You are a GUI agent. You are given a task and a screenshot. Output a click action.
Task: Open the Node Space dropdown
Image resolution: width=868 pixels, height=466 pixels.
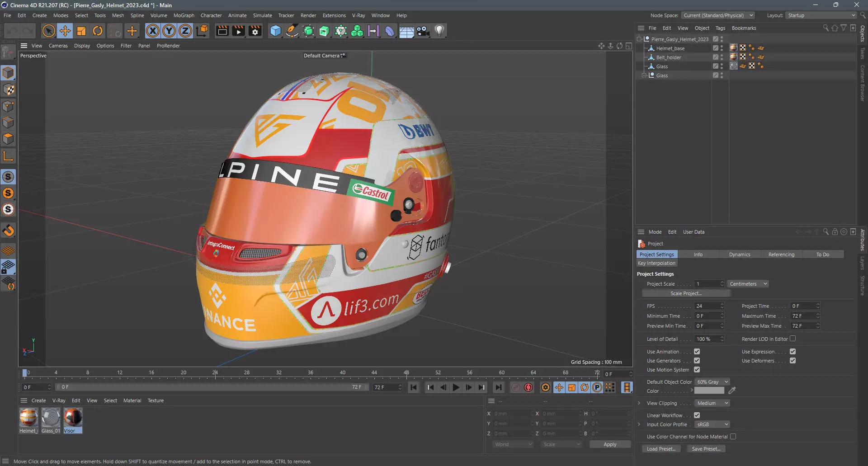pyautogui.click(x=718, y=15)
